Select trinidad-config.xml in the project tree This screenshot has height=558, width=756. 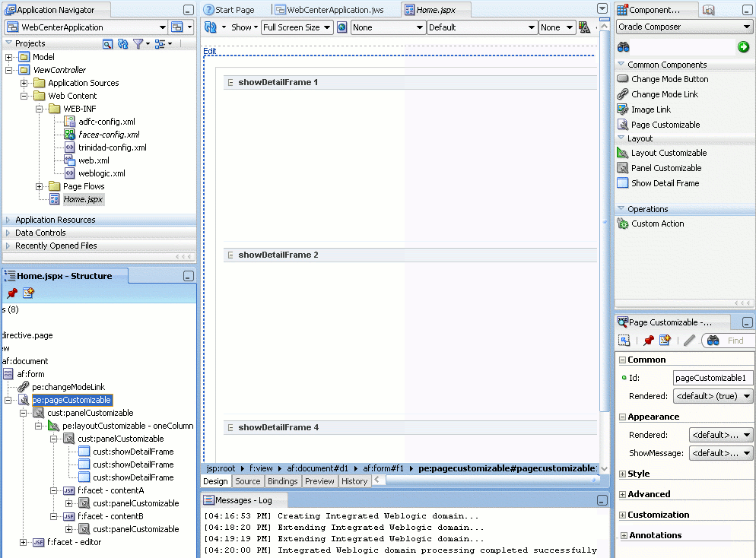tap(113, 148)
